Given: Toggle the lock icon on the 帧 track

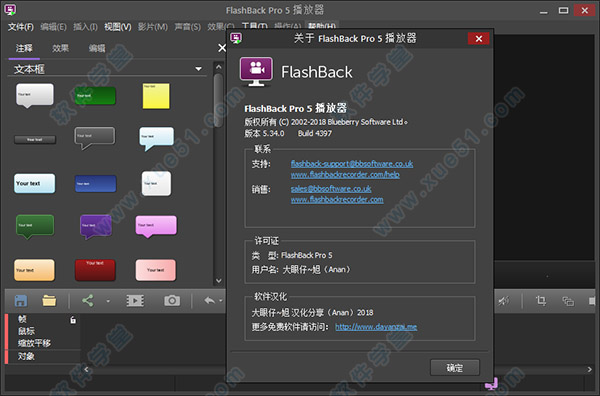Looking at the screenshot, I should coord(73,320).
